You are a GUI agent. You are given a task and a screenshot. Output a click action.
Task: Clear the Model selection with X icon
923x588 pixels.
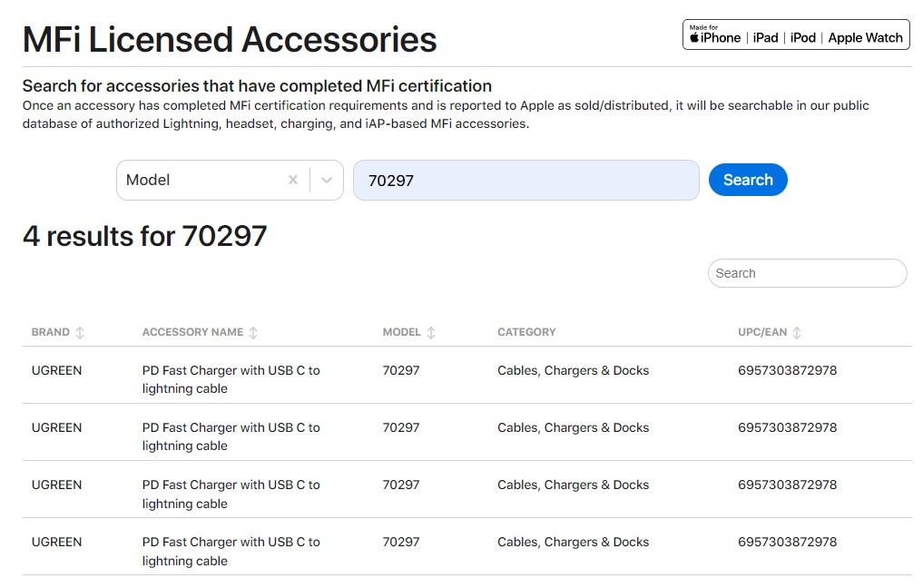tap(293, 180)
